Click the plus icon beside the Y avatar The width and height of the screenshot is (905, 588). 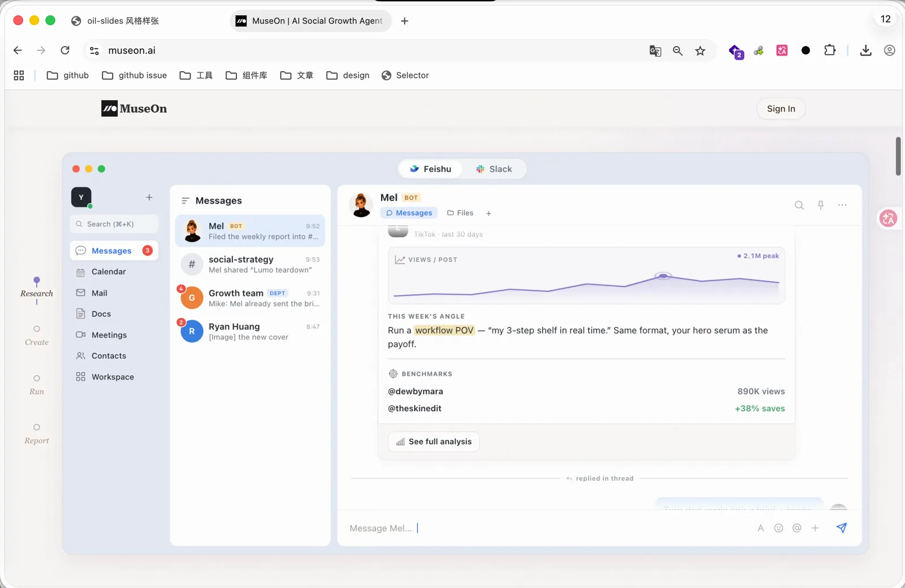tap(149, 197)
